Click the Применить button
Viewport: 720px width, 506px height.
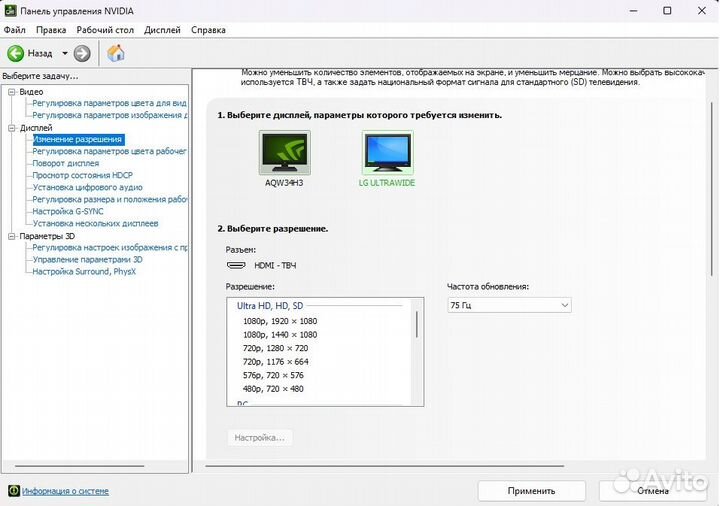531,491
